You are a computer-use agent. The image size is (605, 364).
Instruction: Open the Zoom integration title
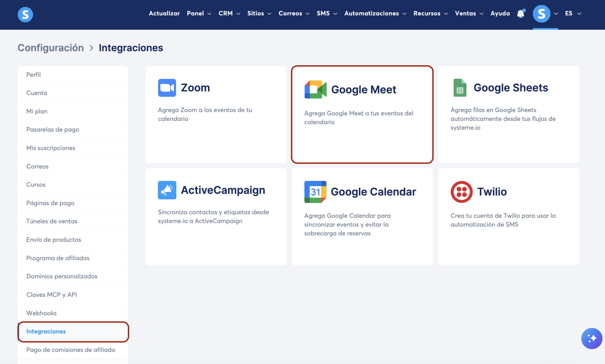[195, 88]
